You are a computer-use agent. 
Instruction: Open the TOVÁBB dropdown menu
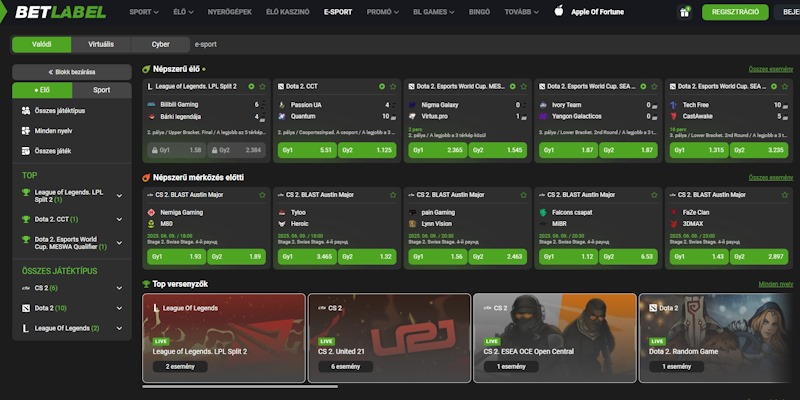coord(521,12)
